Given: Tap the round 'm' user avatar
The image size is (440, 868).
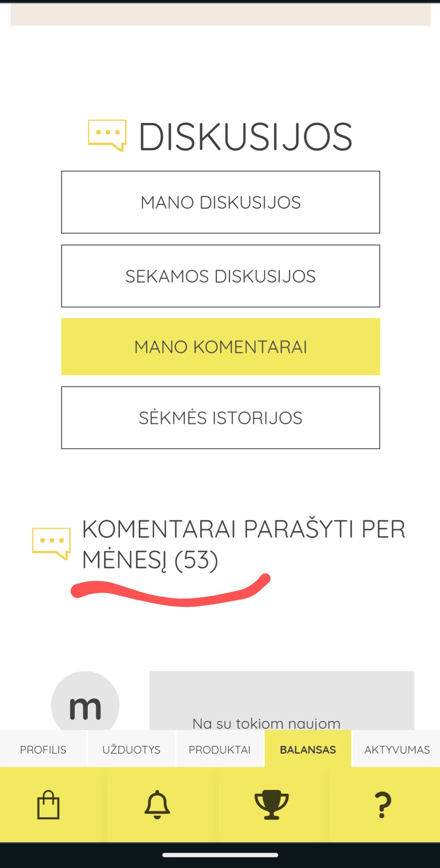Looking at the screenshot, I should [85, 701].
